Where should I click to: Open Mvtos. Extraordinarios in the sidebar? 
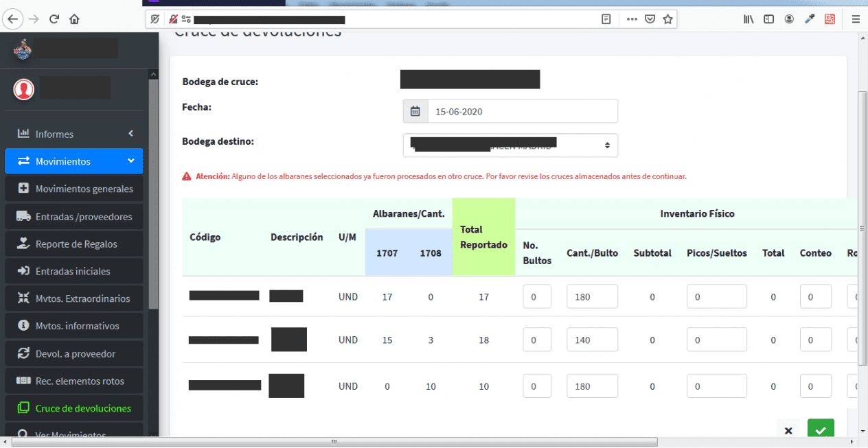point(74,298)
